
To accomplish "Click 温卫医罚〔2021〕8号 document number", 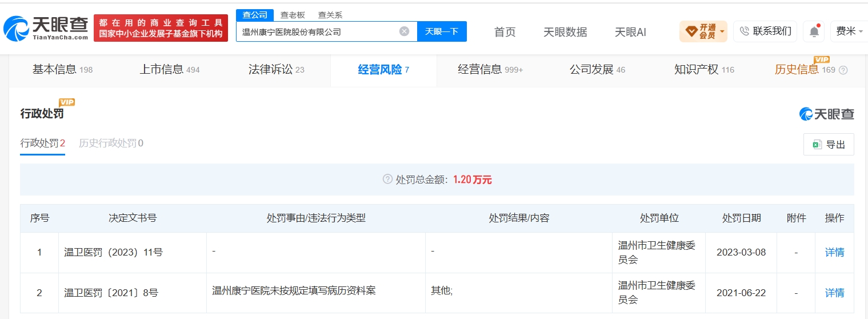I will (111, 293).
